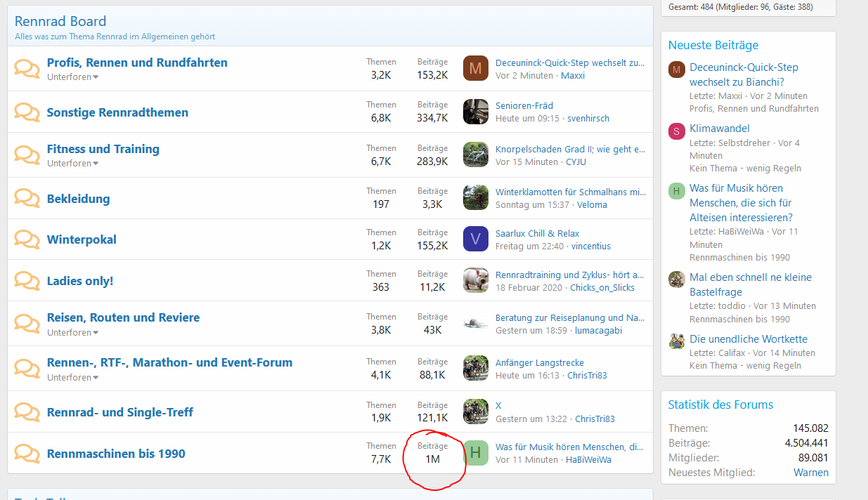Click the forum icon for Sonstige Rennradthemen
This screenshot has width=868, height=500.
27,112
